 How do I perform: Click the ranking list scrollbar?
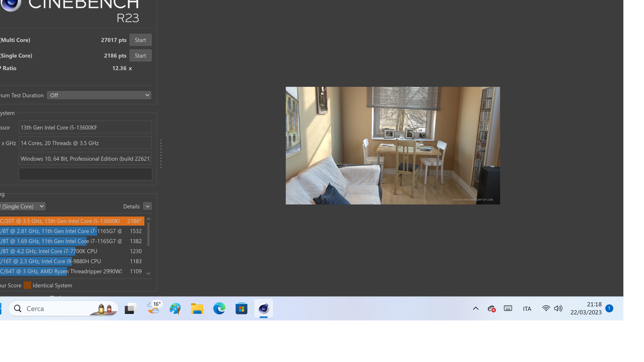[148, 234]
